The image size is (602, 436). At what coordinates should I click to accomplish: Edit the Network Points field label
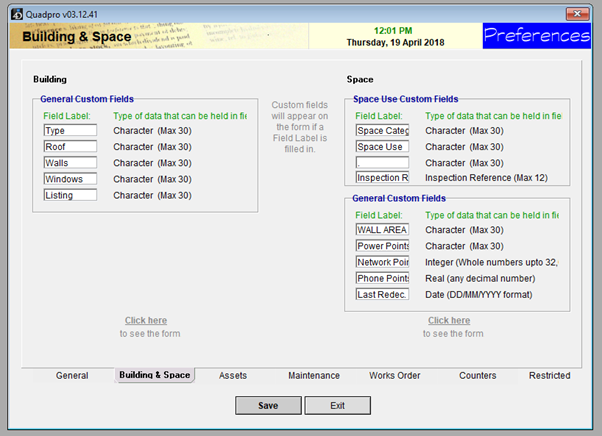point(382,262)
